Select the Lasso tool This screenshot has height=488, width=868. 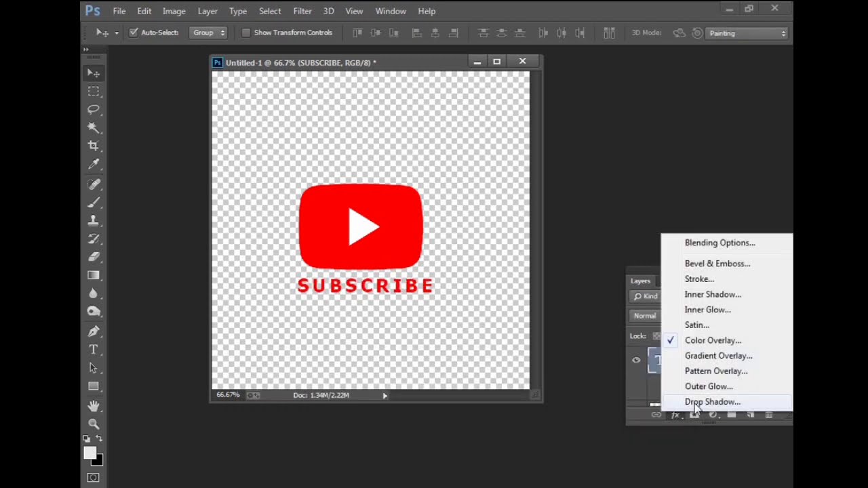[x=94, y=110]
